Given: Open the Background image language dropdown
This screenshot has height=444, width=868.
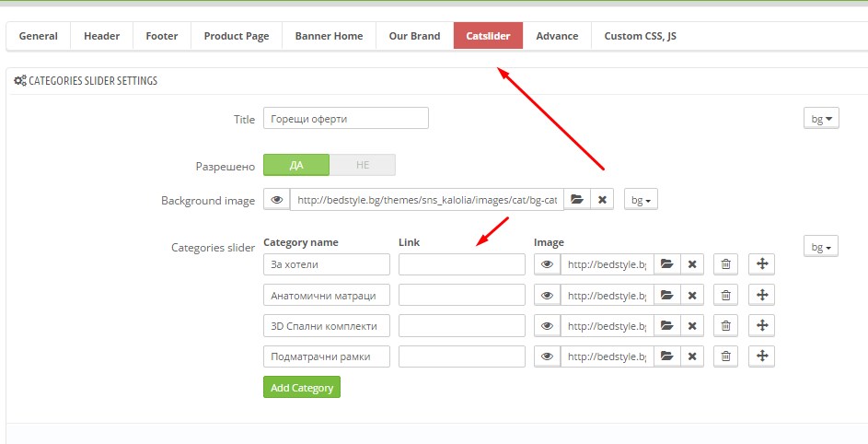Looking at the screenshot, I should coord(641,200).
